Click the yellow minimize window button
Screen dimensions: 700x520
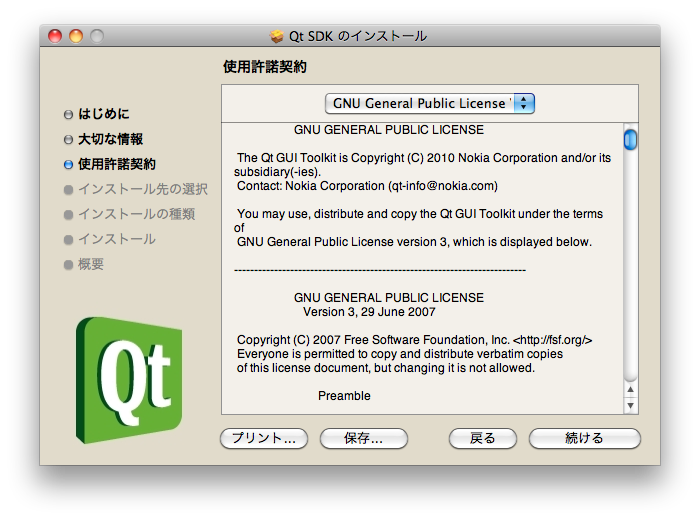pyautogui.click(x=76, y=36)
